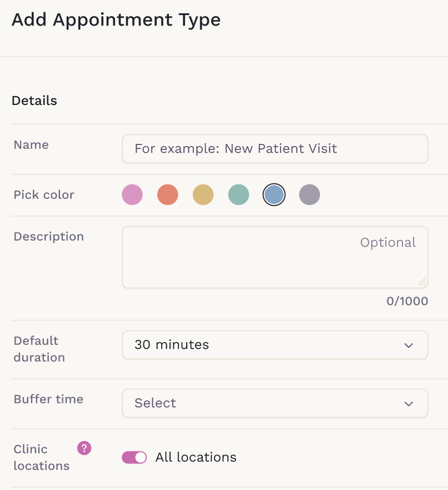Toggle the All locations switch
Viewport: 448px width, 490px height.
(134, 457)
